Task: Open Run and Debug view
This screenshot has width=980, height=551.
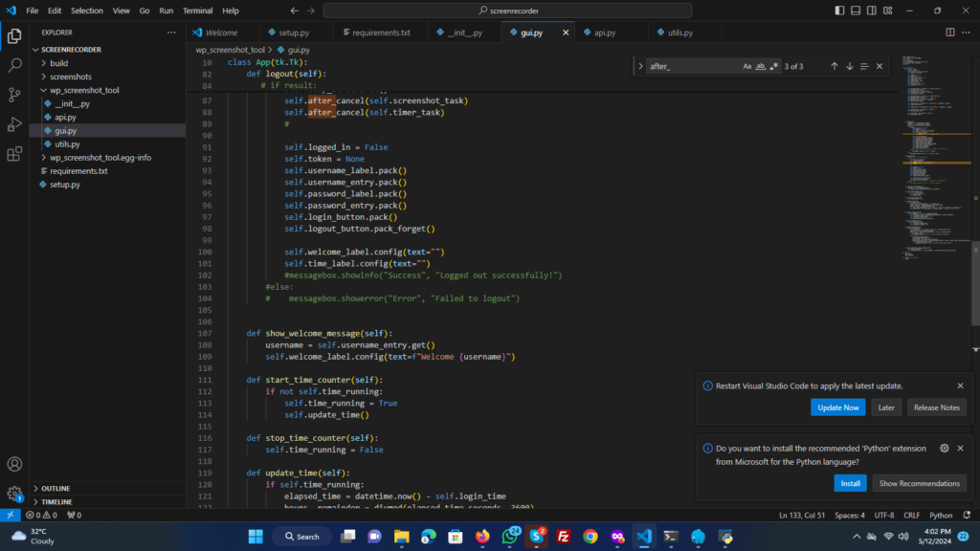Action: click(x=14, y=124)
